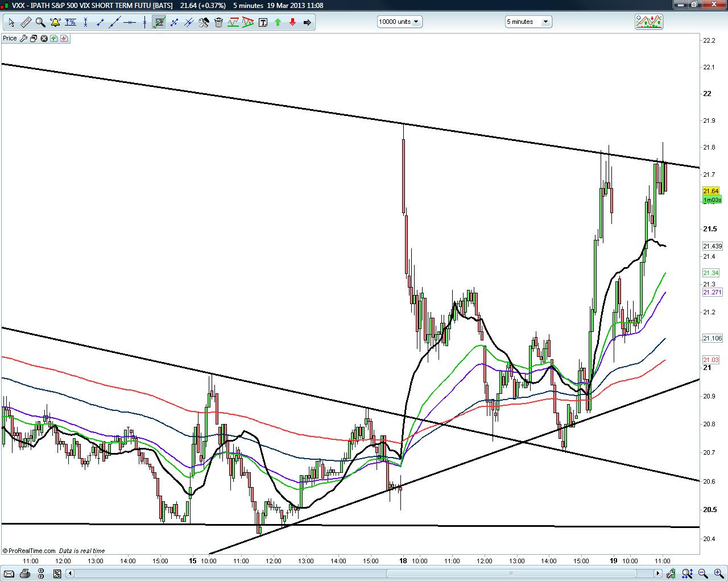
Task: Click the trash can delete tool
Action: [x=218, y=23]
